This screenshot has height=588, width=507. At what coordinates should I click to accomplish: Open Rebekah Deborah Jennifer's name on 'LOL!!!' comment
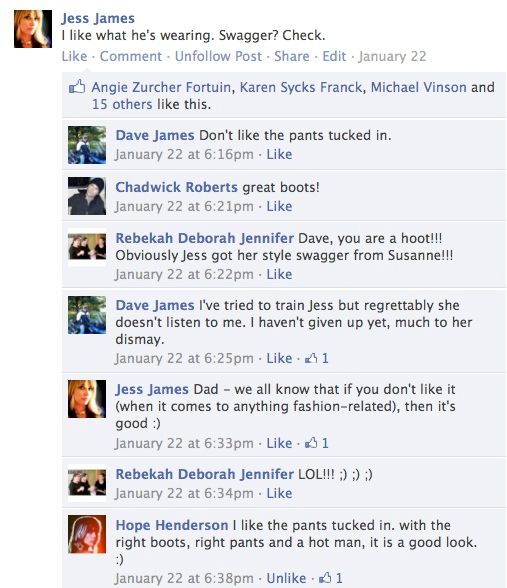(204, 474)
